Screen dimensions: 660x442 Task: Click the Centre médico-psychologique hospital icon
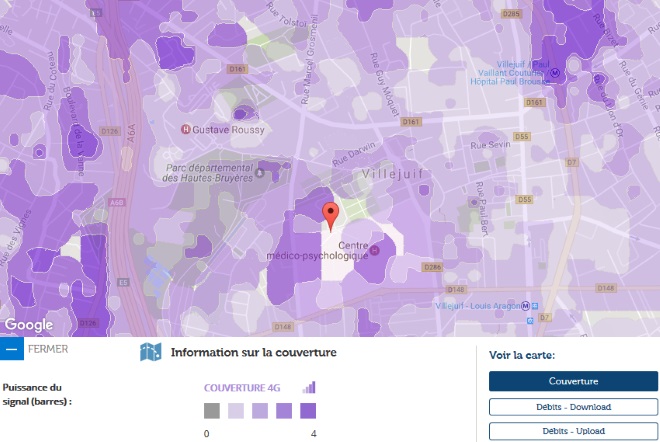pyautogui.click(x=374, y=251)
